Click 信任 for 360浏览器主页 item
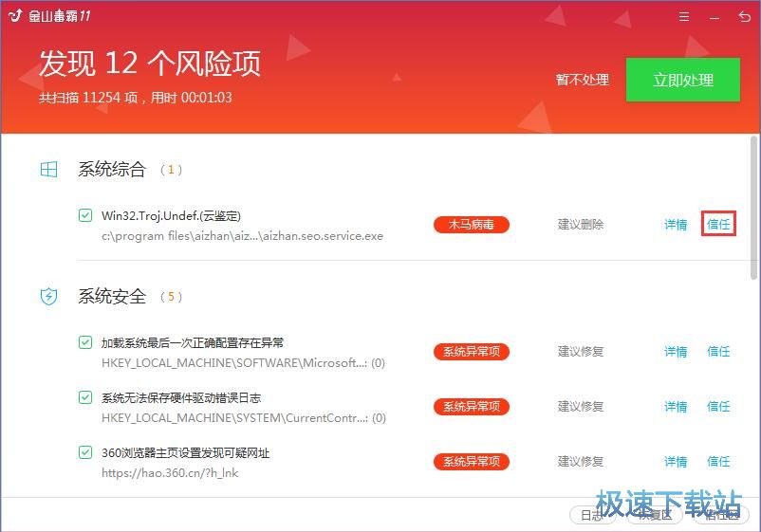The image size is (761, 532). point(718,461)
